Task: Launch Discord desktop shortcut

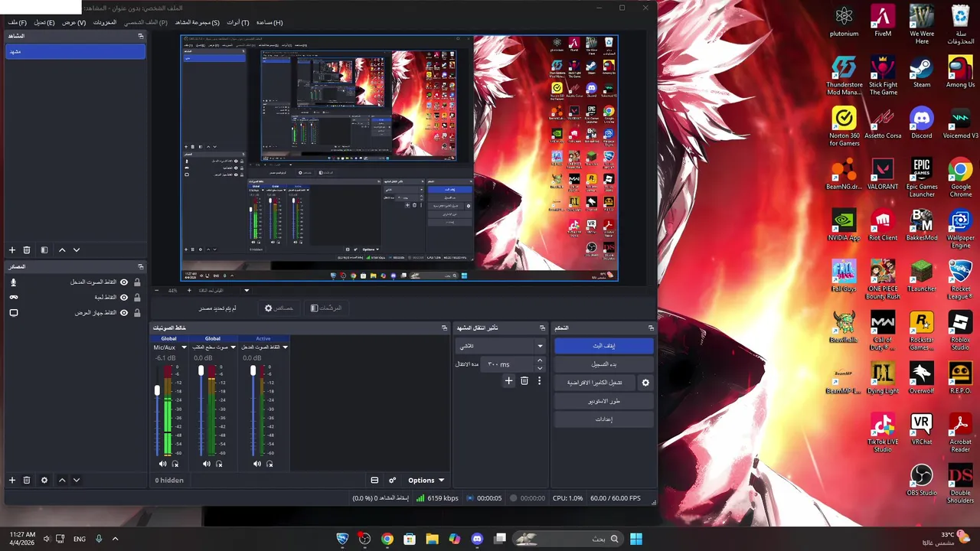Action: (922, 123)
